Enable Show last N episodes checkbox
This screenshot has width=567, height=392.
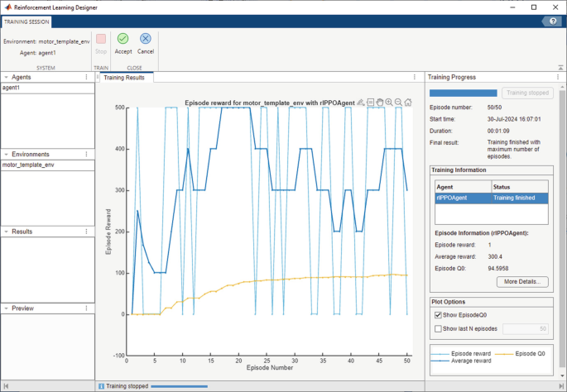click(x=438, y=329)
